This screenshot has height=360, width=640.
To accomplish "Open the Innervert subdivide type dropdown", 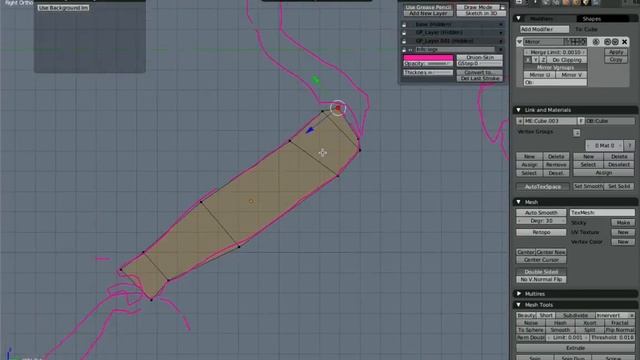I will tap(615, 316).
